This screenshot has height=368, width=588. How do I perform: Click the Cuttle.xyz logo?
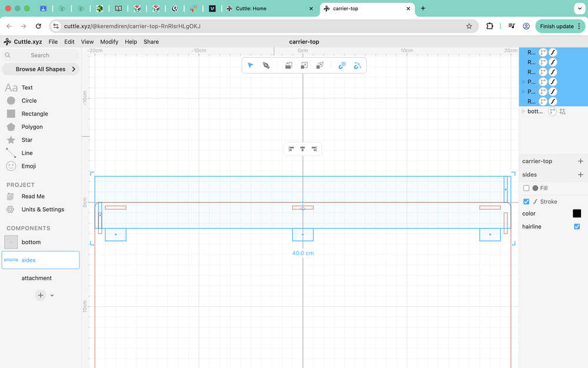22,42
